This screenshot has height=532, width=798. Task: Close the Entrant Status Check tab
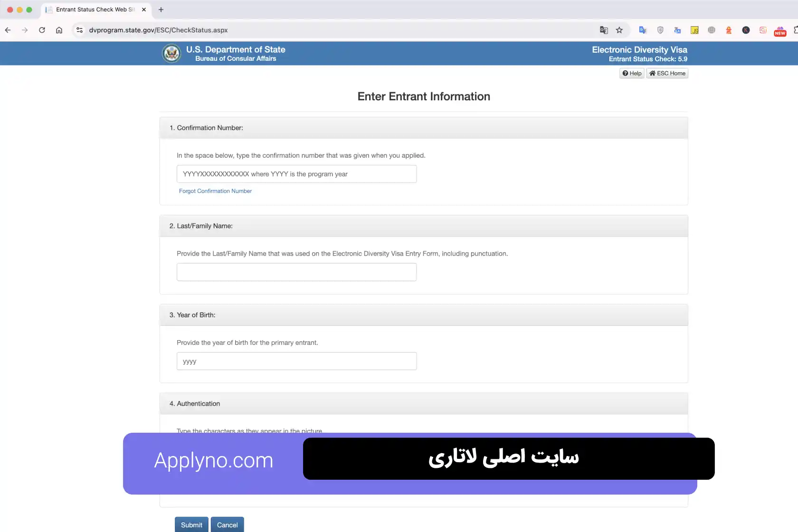click(144, 9)
